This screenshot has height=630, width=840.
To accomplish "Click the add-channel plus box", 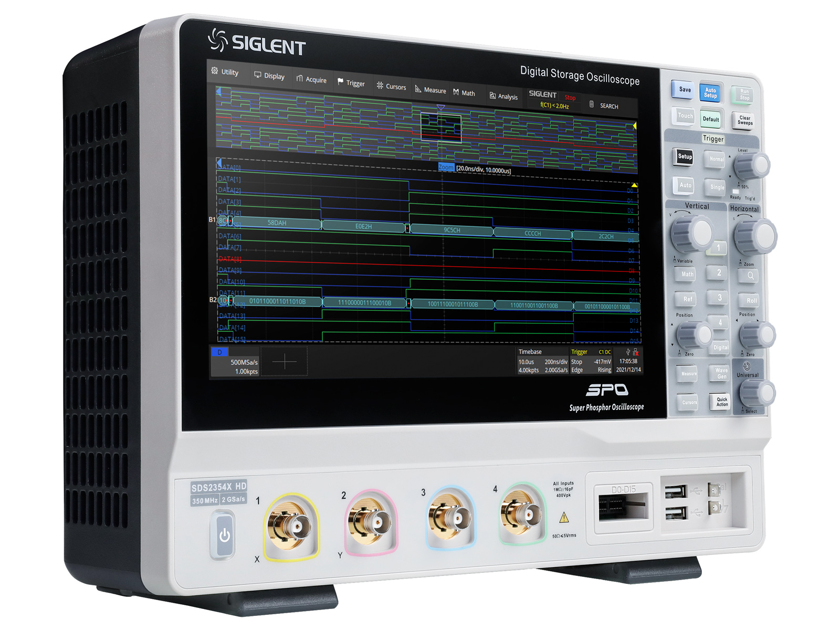I will click(x=284, y=362).
